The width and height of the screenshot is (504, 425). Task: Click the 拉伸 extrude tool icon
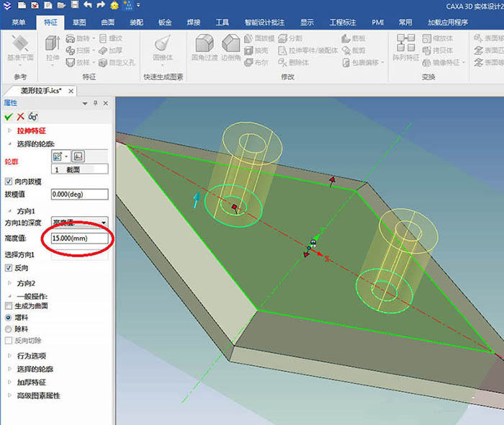coord(53,44)
